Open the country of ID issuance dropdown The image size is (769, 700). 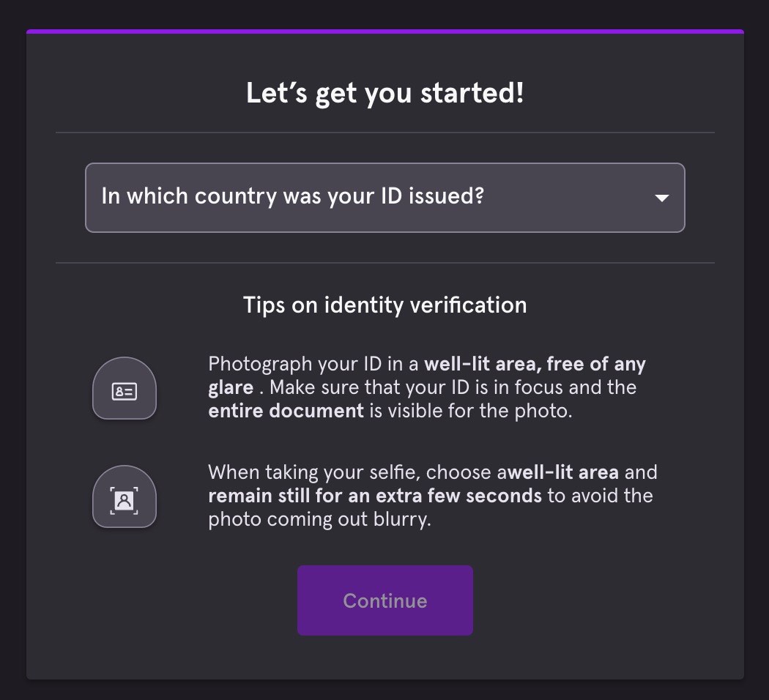pyautogui.click(x=384, y=198)
